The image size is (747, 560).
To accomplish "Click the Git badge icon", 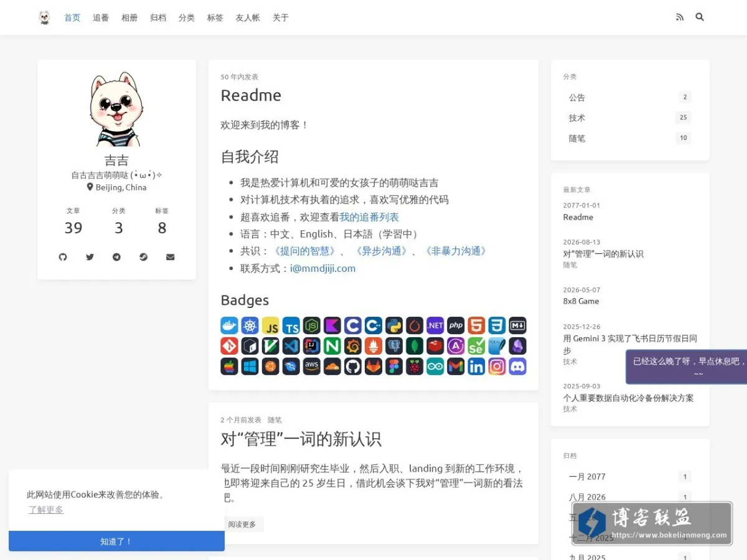I will [230, 346].
